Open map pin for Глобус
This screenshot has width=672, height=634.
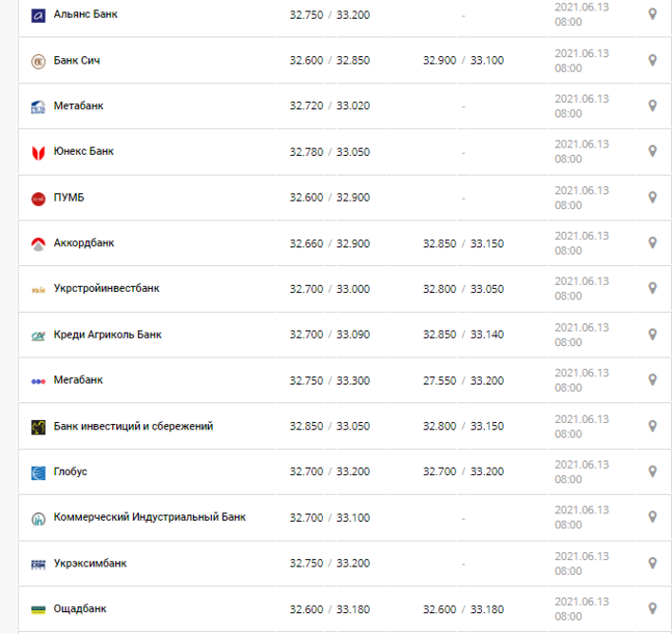(652, 471)
